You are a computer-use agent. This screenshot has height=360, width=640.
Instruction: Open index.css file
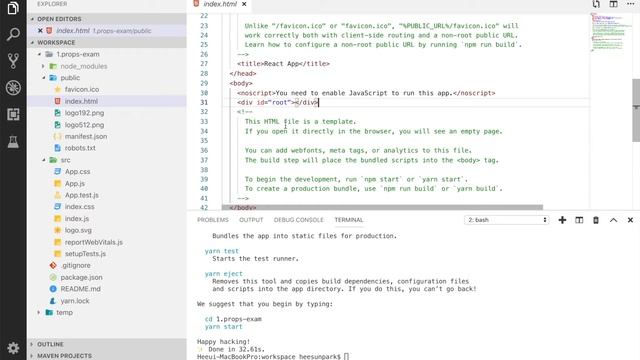80,207
